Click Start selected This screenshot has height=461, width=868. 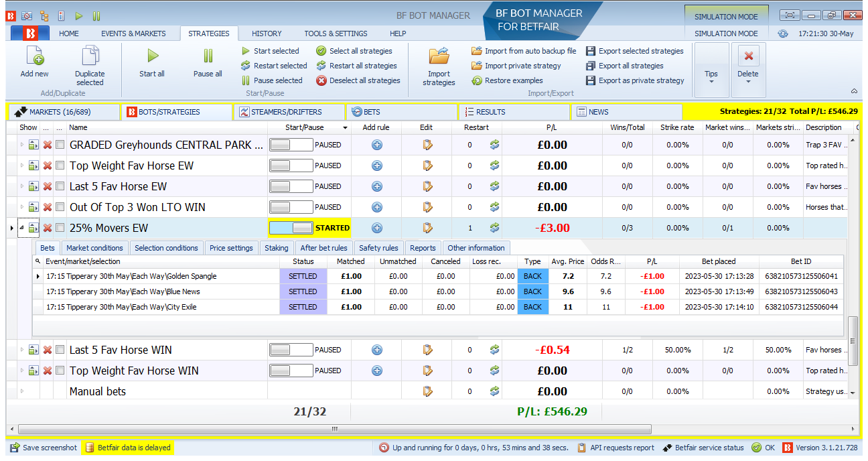coord(270,51)
